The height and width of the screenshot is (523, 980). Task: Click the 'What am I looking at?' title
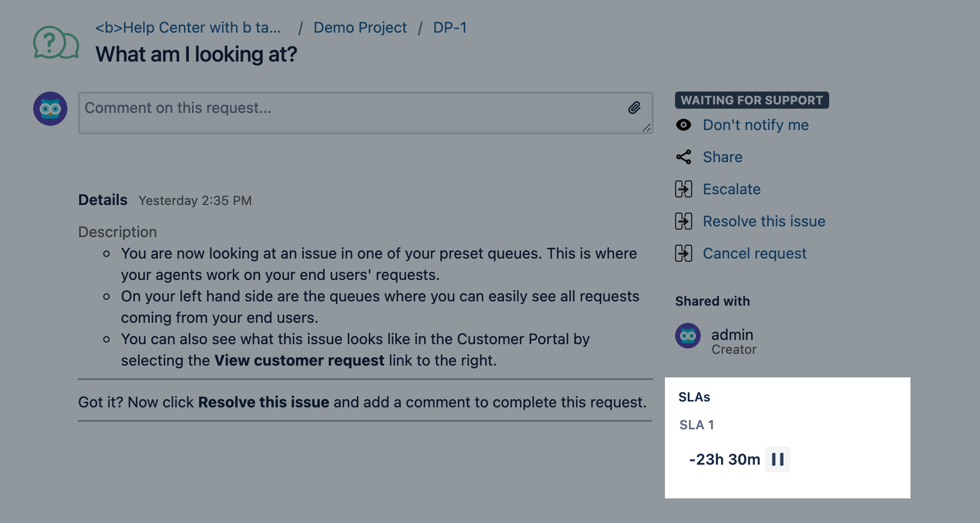pos(196,55)
